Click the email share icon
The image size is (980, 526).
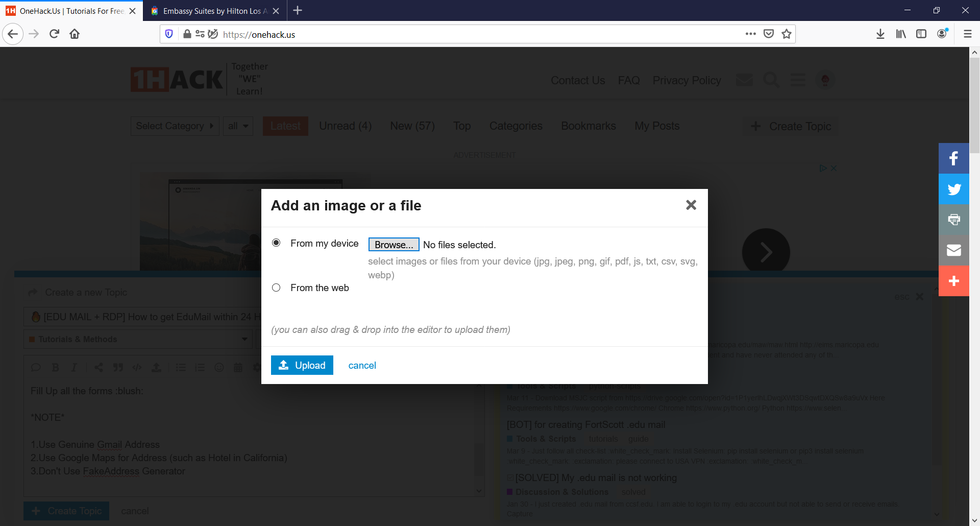click(953, 250)
